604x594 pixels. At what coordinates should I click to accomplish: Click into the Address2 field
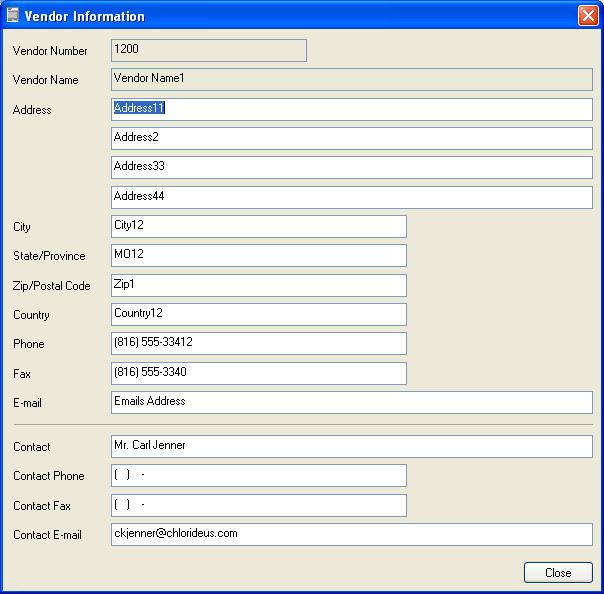(x=352, y=139)
